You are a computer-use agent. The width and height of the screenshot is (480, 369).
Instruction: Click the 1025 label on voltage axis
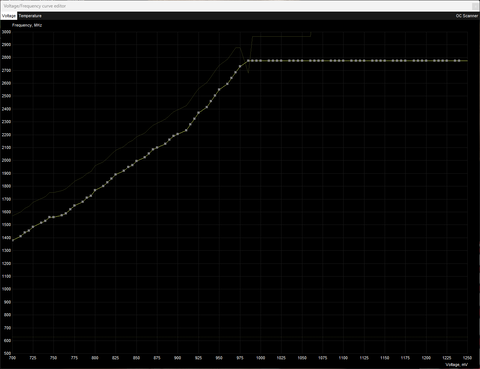(281, 358)
